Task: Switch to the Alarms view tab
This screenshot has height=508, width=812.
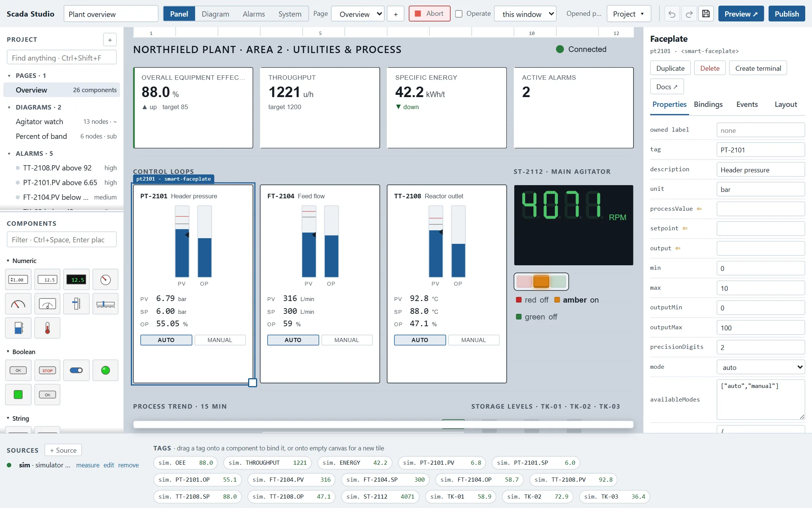Action: 254,14
